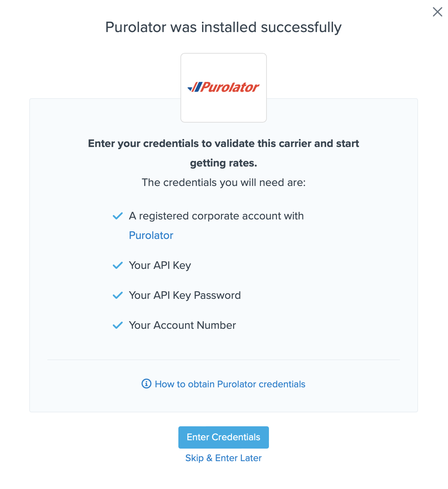Click checkmark beside registered corporate account
This screenshot has height=489, width=448.
pyautogui.click(x=118, y=216)
